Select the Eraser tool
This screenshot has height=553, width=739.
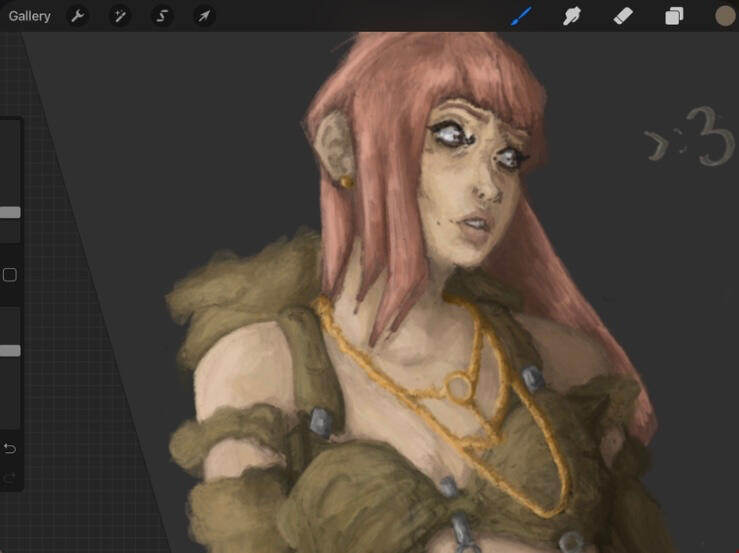tap(623, 16)
